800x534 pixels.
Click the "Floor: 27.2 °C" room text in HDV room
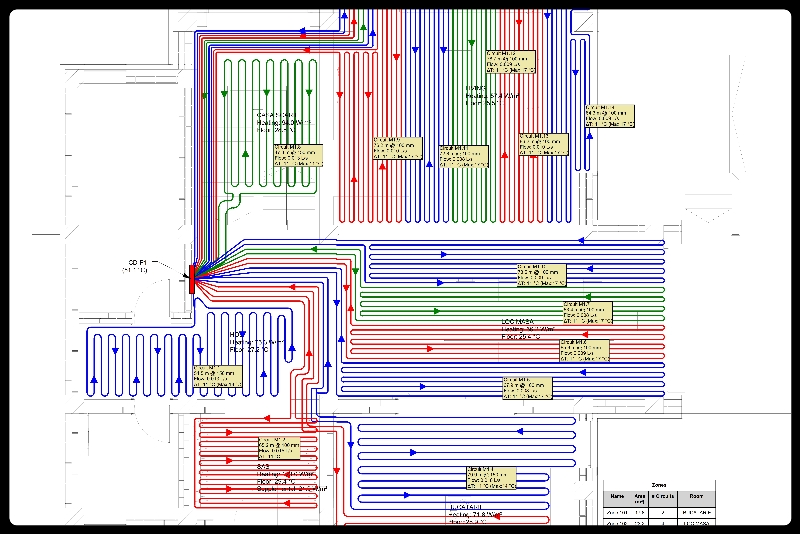pos(249,350)
